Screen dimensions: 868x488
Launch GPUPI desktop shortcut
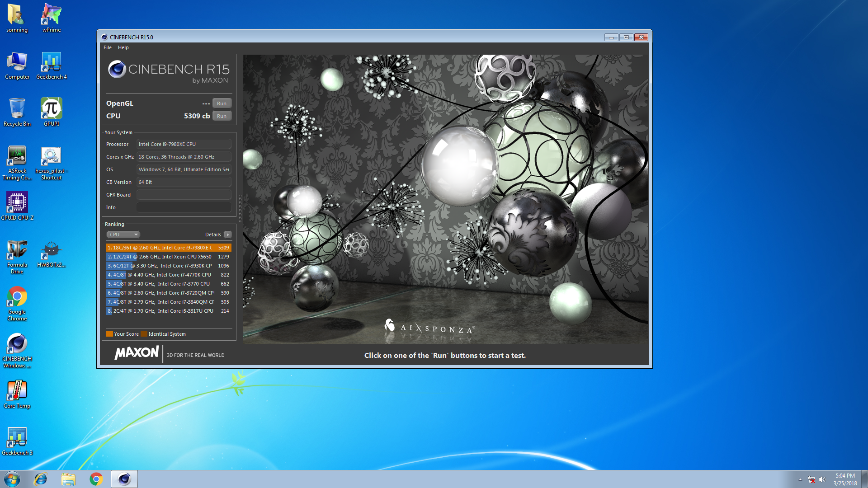click(x=52, y=112)
